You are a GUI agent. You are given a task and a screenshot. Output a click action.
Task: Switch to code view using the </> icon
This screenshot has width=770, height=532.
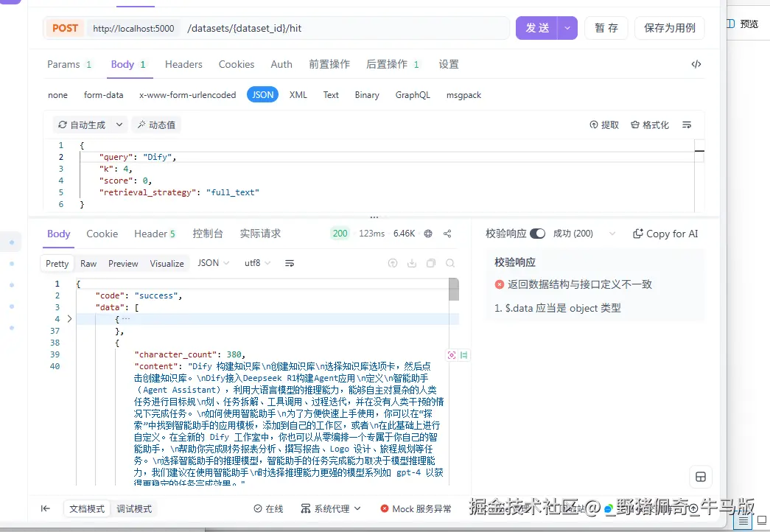pyautogui.click(x=696, y=64)
